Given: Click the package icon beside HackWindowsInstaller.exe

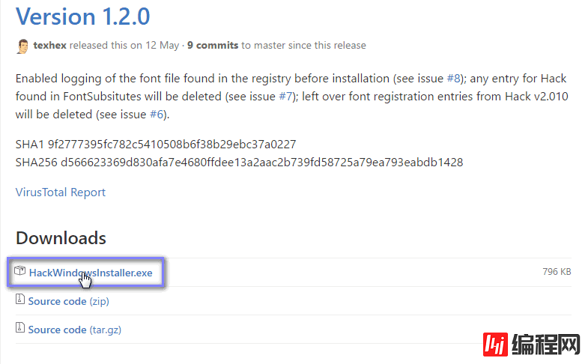Looking at the screenshot, I should (x=20, y=272).
